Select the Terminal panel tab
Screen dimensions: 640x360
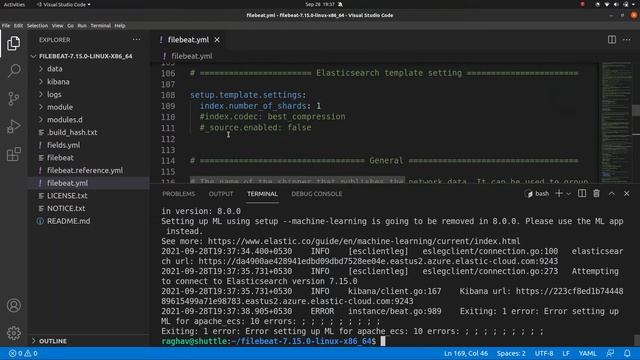pos(262,194)
